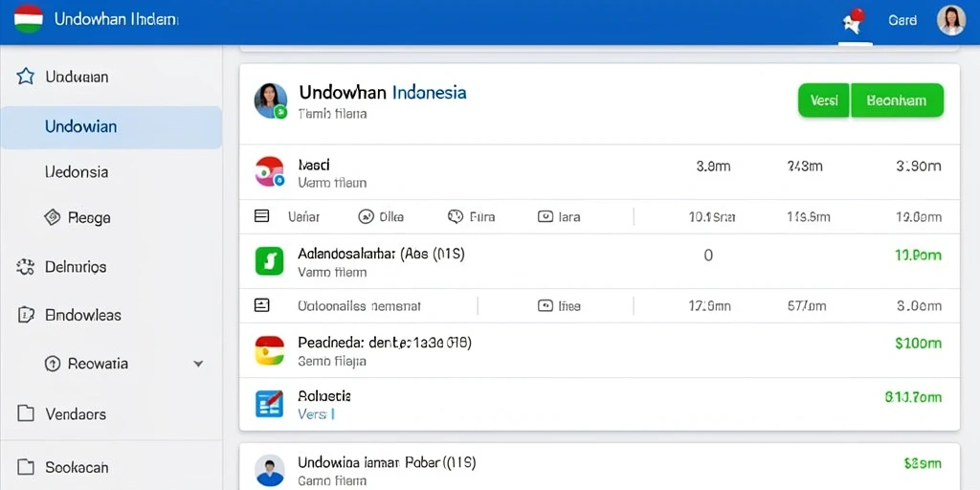The height and width of the screenshot is (490, 980).
Task: Click the circled arrow icon beside Reowatia
Action: [53, 363]
